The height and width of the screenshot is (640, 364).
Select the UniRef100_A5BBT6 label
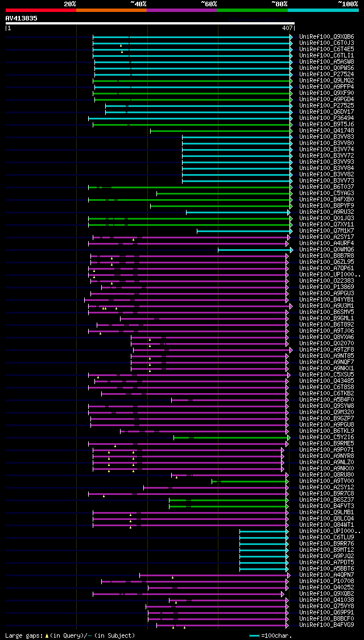[x=326, y=568]
